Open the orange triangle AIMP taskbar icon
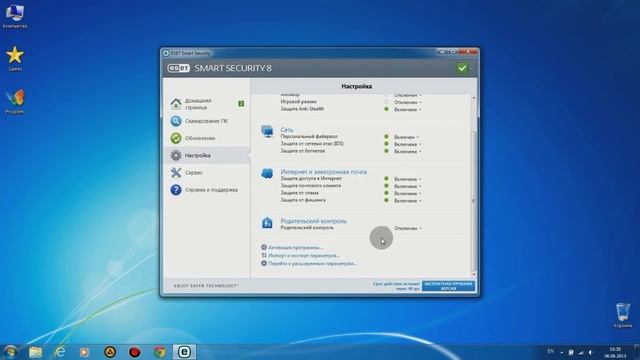Viewport: 640px width, 360px height. tap(110, 352)
